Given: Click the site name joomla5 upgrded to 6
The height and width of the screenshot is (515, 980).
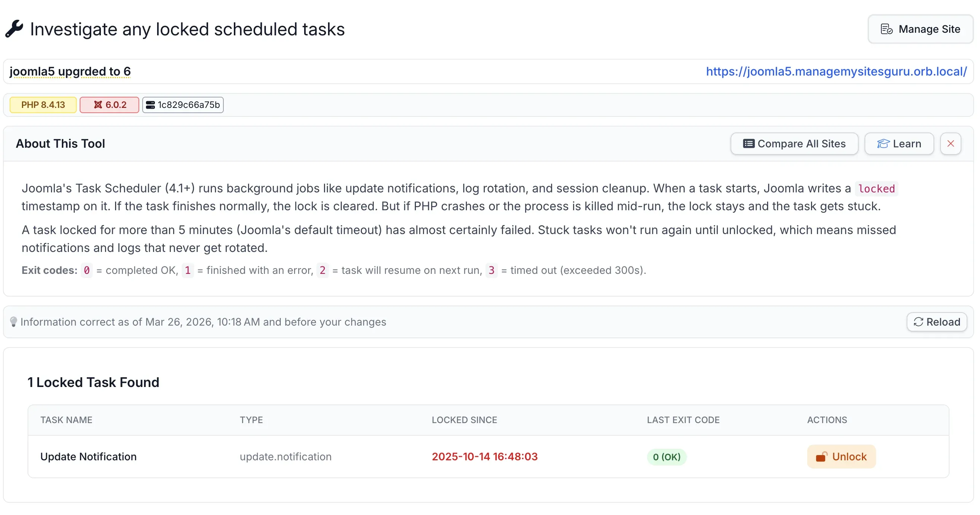Looking at the screenshot, I should [70, 71].
